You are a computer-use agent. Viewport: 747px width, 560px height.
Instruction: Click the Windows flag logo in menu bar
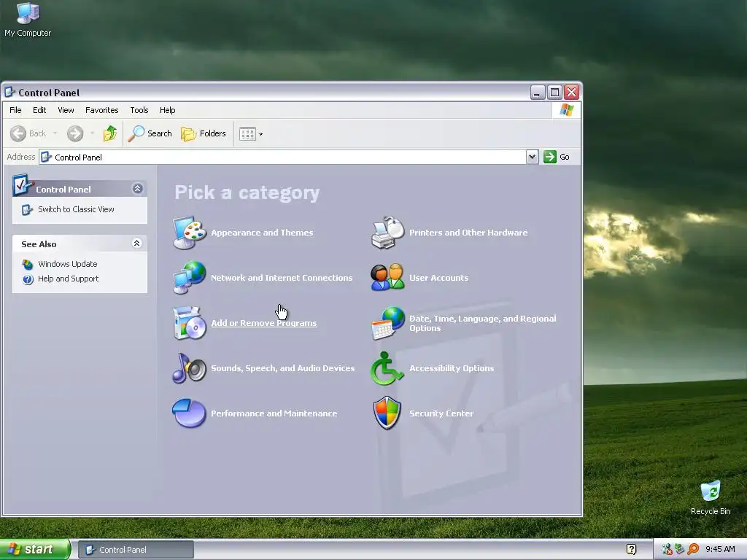click(x=566, y=110)
